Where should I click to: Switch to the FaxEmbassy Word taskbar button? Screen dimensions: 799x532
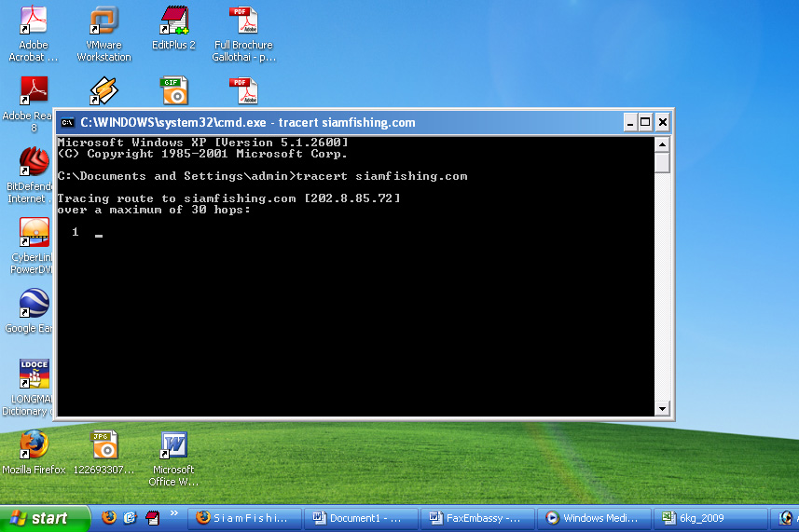click(x=478, y=518)
